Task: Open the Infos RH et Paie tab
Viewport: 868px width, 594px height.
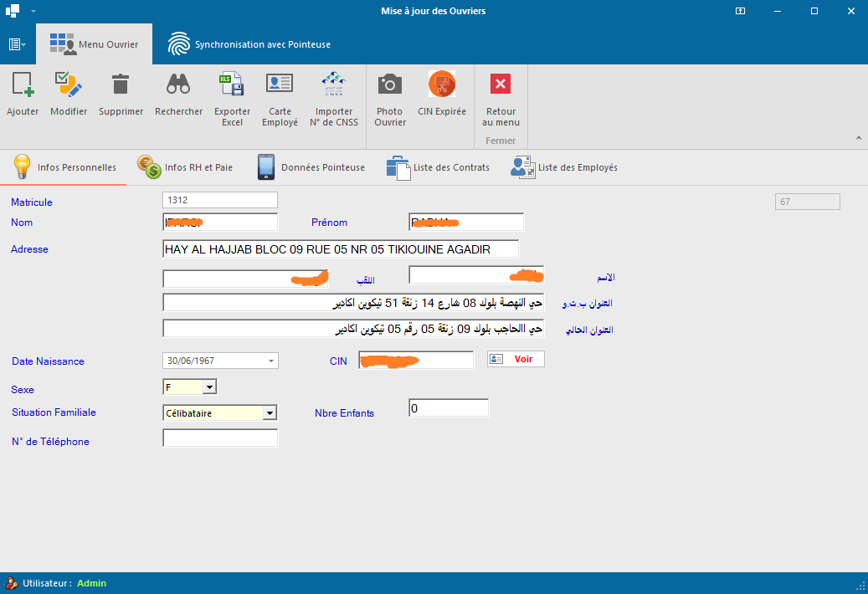Action: click(185, 167)
